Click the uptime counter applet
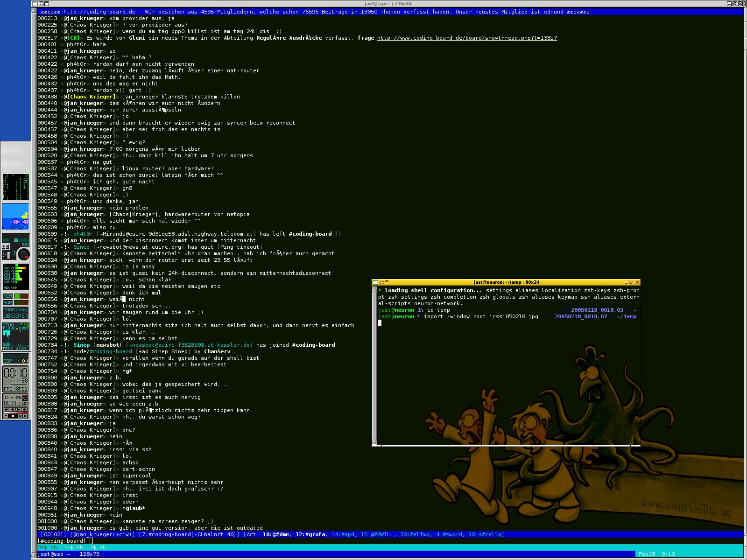The width and height of the screenshot is (747, 560). [15, 313]
